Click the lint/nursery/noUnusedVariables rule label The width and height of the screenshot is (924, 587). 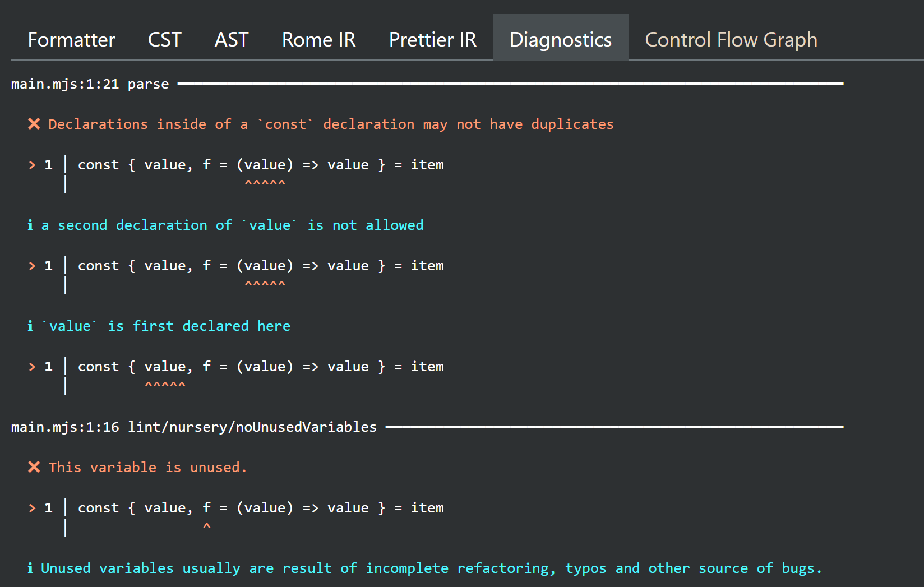pyautogui.click(x=252, y=427)
